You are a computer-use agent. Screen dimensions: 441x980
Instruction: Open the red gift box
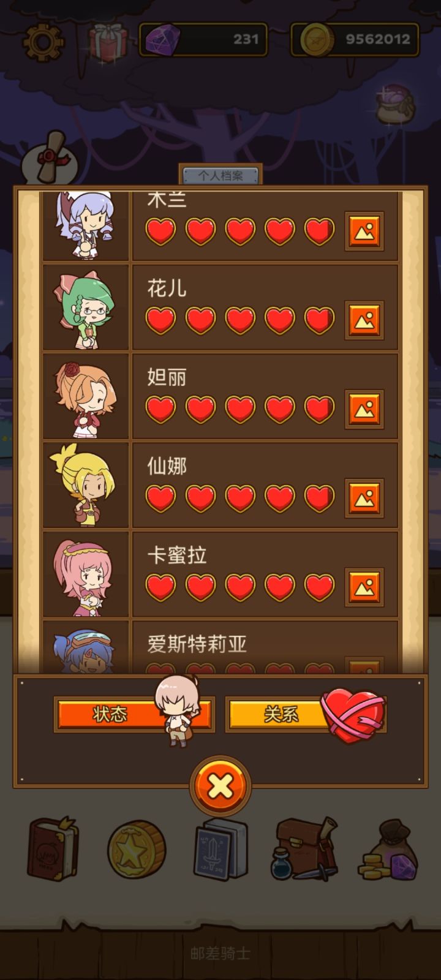pyautogui.click(x=108, y=42)
